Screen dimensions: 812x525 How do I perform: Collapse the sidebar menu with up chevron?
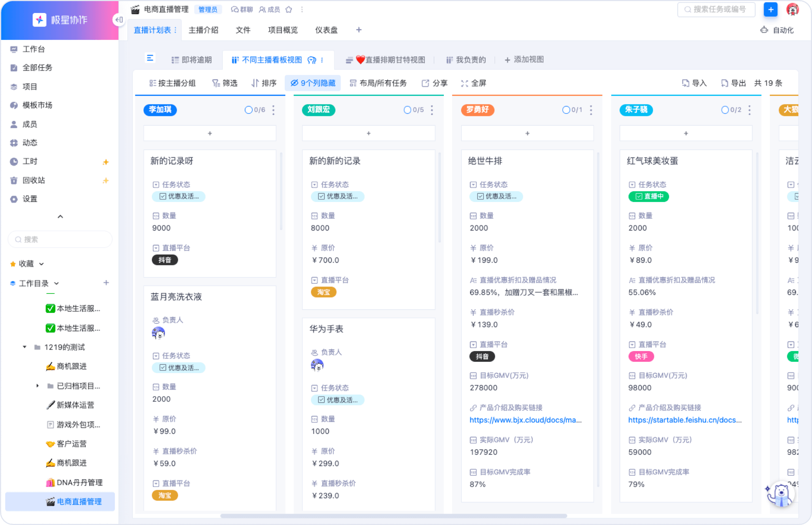(60, 217)
